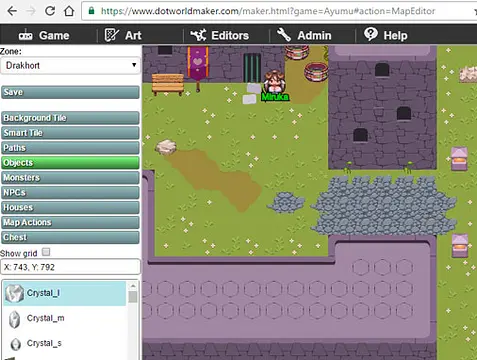Image resolution: width=477 pixels, height=360 pixels.
Task: Click the nodes icon beside Editors
Action: 198,35
